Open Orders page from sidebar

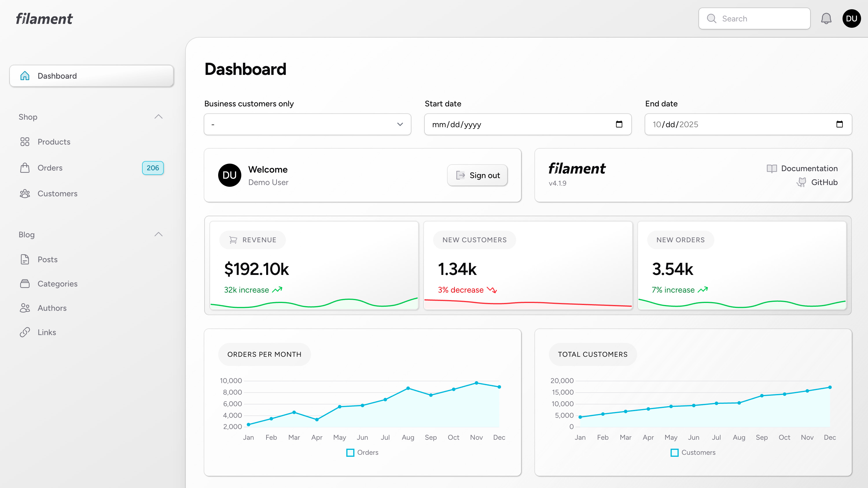point(50,168)
